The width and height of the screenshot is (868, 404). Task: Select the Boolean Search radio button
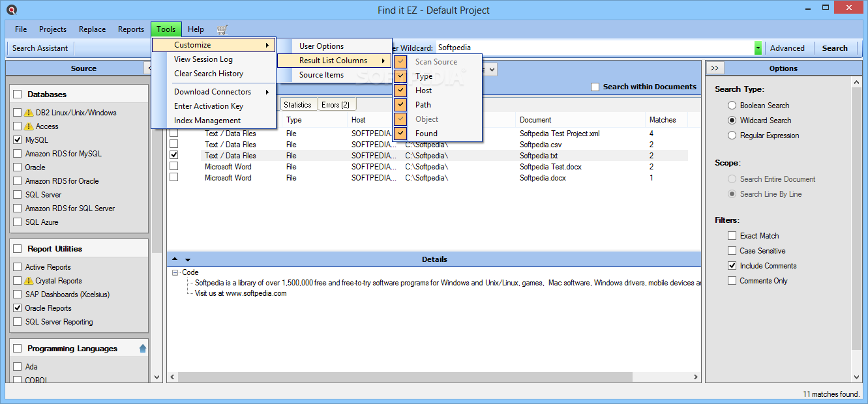pyautogui.click(x=732, y=106)
